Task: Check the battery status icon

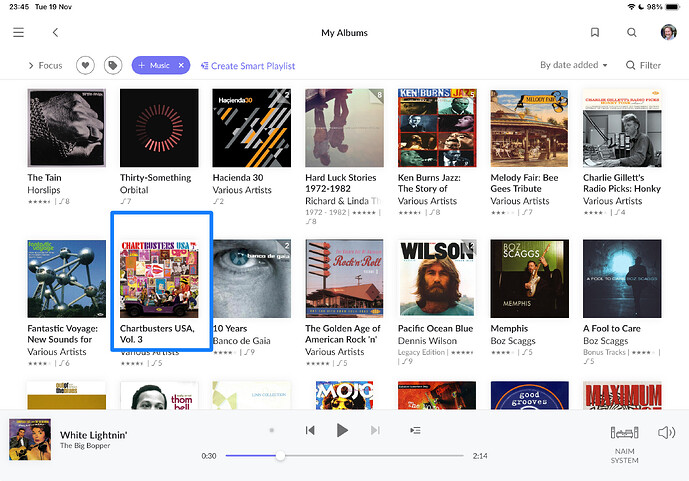Action: [673, 7]
